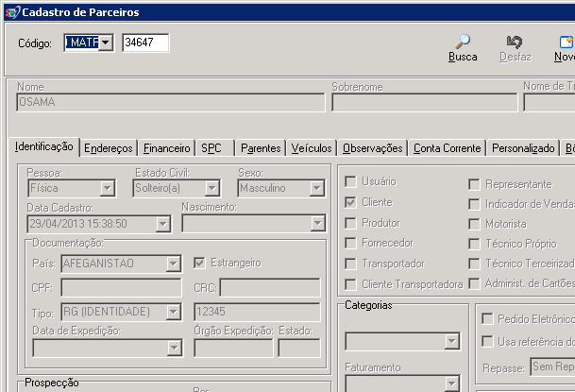This screenshot has height=392, width=575.
Task: Enable the Fornecedor checkbox
Action: (350, 243)
